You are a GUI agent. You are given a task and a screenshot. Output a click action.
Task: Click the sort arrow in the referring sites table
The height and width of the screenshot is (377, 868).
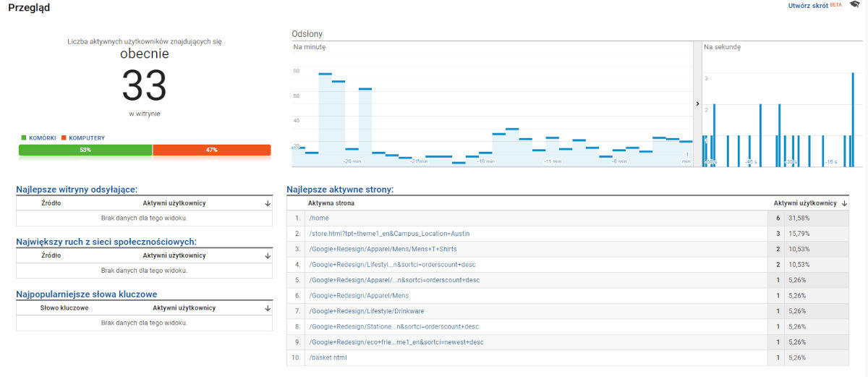pos(268,204)
